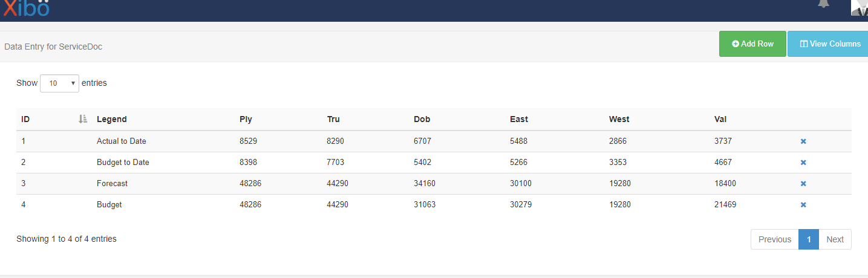The width and height of the screenshot is (868, 278).
Task: Click the Ply value 8398
Action: click(x=248, y=163)
